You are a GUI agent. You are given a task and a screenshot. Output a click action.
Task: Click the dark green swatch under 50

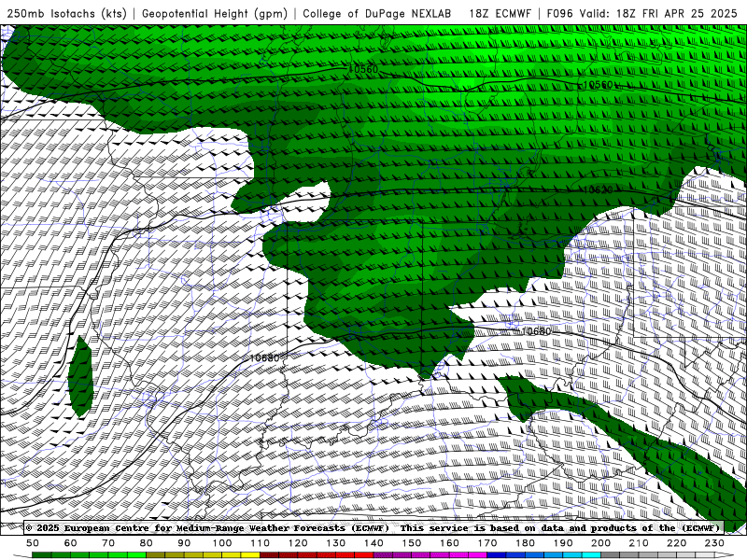(x=42, y=555)
